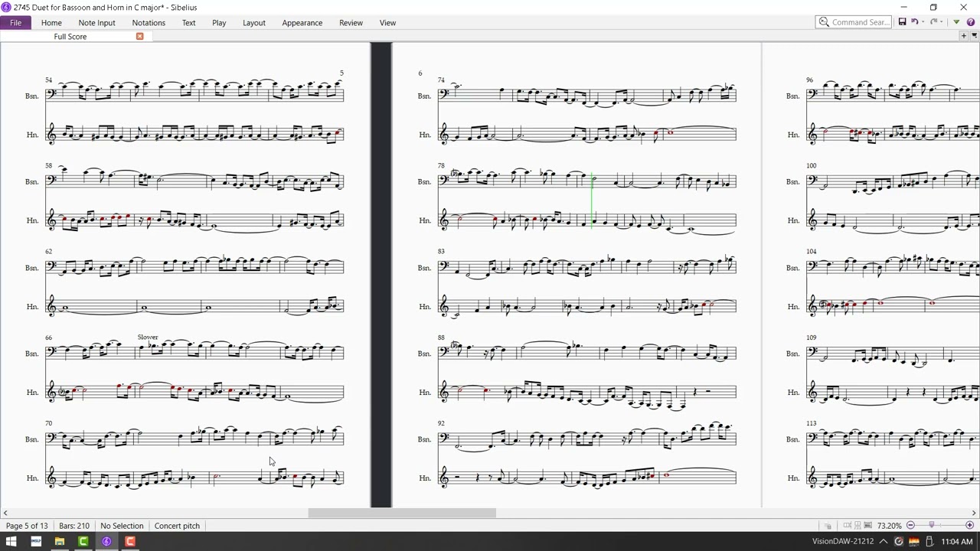Open the Windows Start menu

coord(11,542)
